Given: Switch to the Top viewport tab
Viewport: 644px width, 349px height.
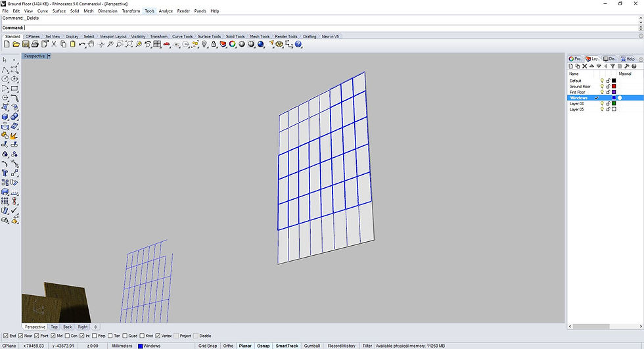Looking at the screenshot, I should 54,327.
